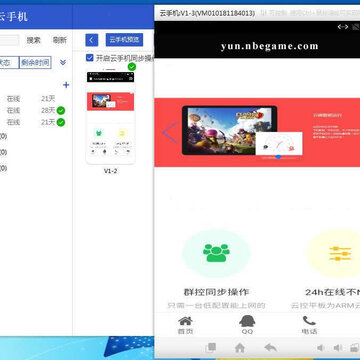
Task: Click the 群控同步操作 heading
Action: [216, 292]
